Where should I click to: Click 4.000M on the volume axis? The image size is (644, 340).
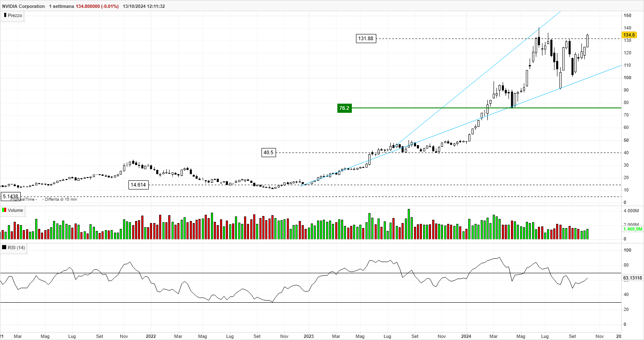pyautogui.click(x=631, y=211)
